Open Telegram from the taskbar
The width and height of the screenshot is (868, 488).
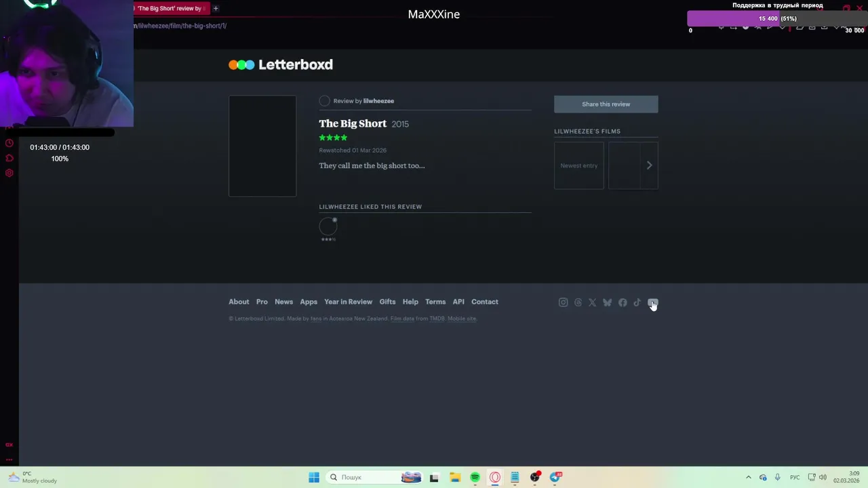coord(555,477)
